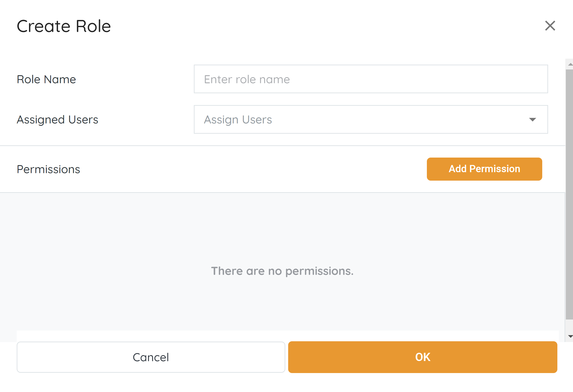
Task: Click the scrollbar down arrow
Action: coord(570,336)
